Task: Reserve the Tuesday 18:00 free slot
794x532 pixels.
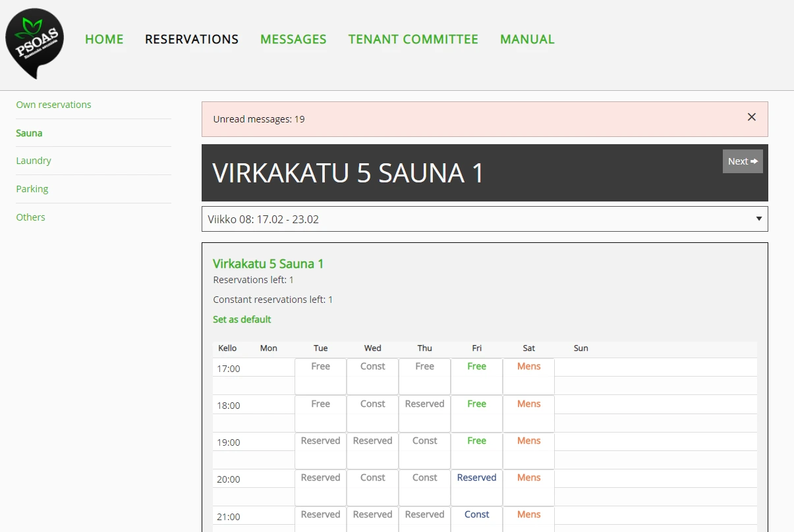Action: click(x=321, y=413)
